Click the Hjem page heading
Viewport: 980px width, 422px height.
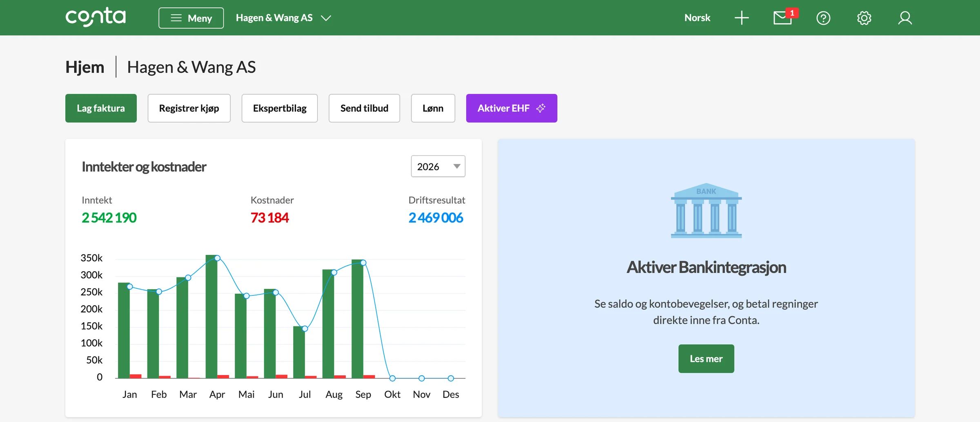[85, 67]
